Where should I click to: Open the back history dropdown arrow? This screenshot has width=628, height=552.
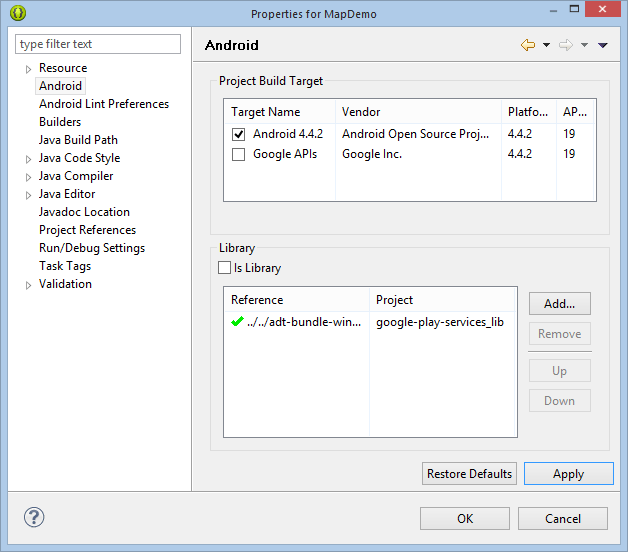(546, 46)
